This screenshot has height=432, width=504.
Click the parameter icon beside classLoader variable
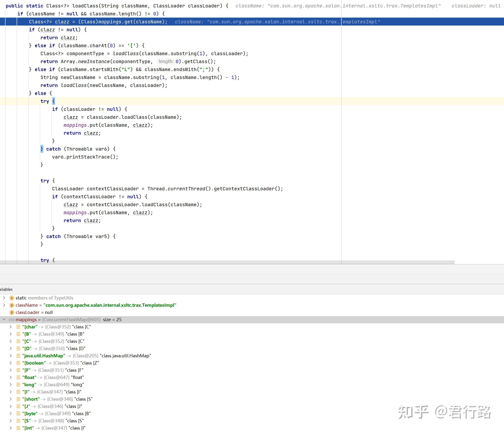(x=11, y=312)
